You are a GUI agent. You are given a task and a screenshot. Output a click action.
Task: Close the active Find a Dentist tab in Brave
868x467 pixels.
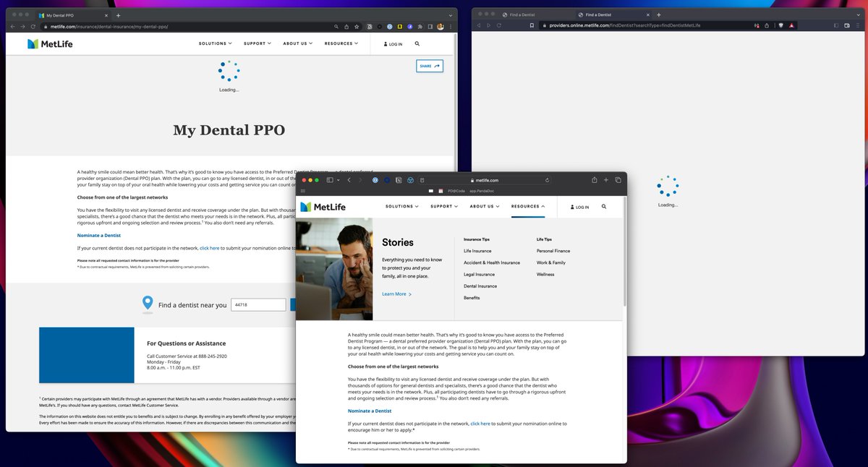point(648,14)
